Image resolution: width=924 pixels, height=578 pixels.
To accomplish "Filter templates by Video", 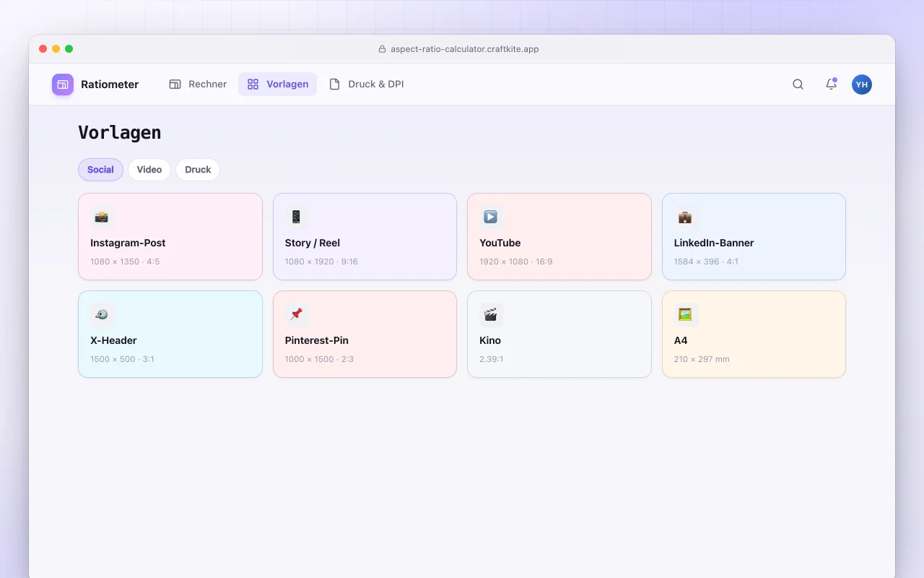I will click(x=149, y=170).
